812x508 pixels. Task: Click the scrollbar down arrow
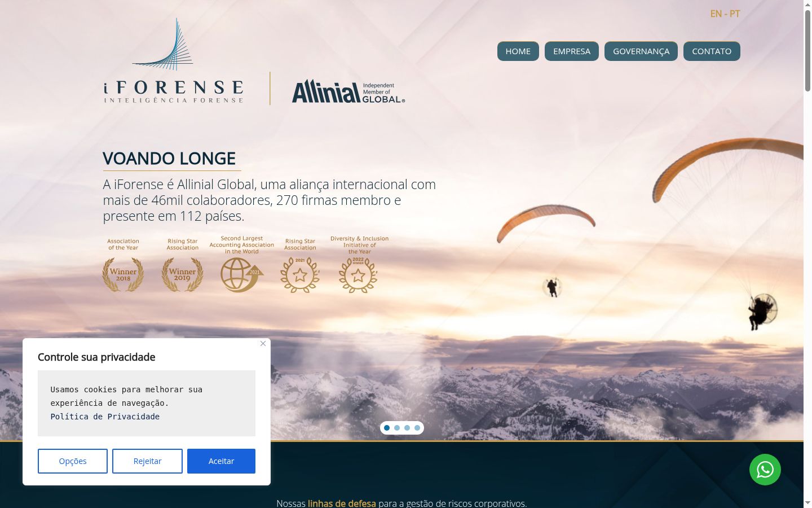click(x=807, y=503)
